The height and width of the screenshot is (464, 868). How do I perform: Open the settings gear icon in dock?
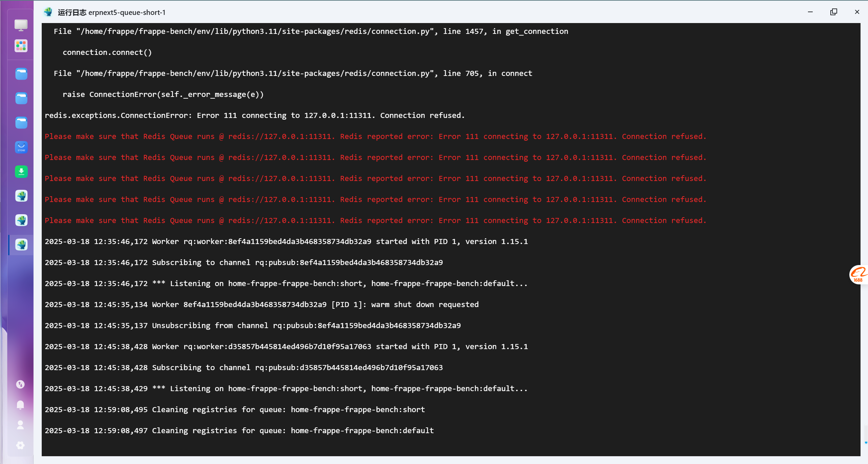[x=20, y=445]
